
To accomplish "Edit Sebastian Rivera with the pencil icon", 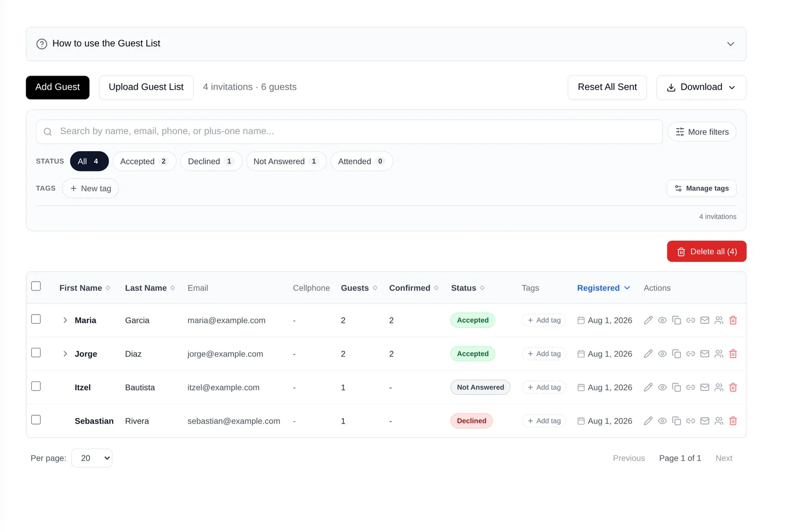I will (648, 421).
